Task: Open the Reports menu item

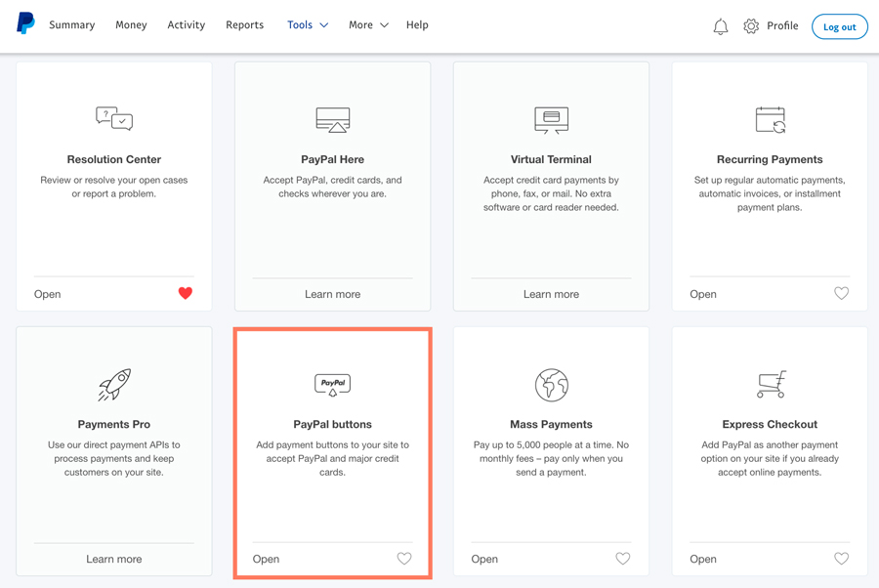Action: pyautogui.click(x=244, y=24)
